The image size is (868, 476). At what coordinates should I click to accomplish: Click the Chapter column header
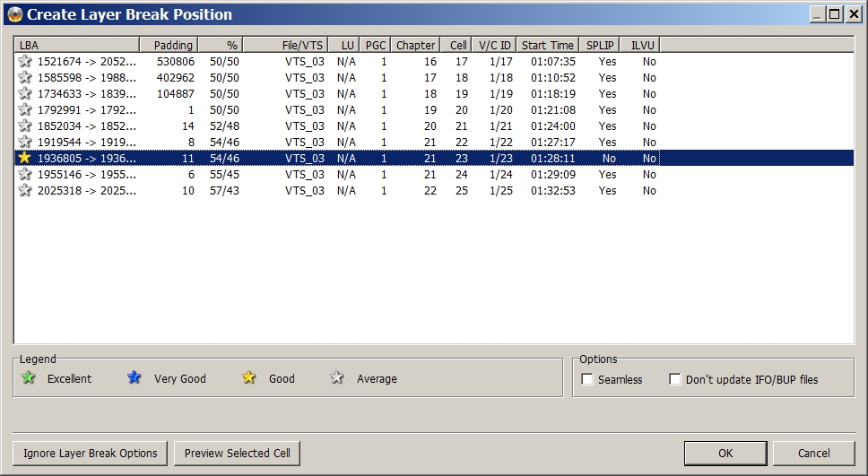pyautogui.click(x=415, y=45)
